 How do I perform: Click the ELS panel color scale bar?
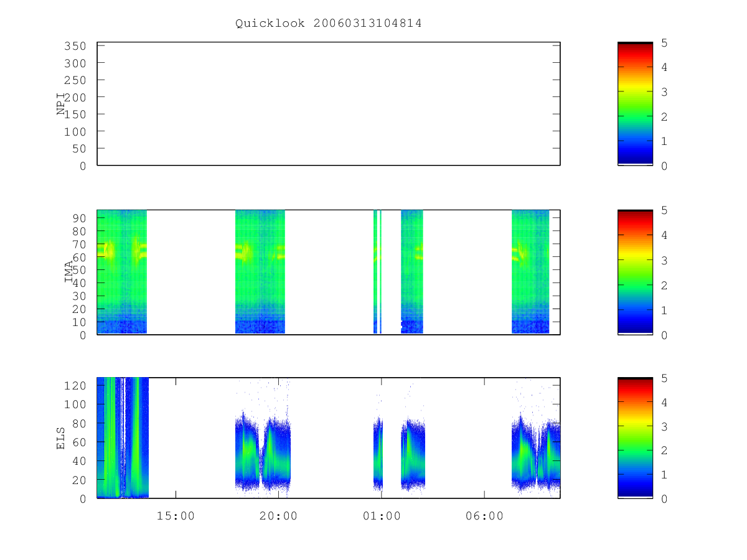[x=635, y=438]
